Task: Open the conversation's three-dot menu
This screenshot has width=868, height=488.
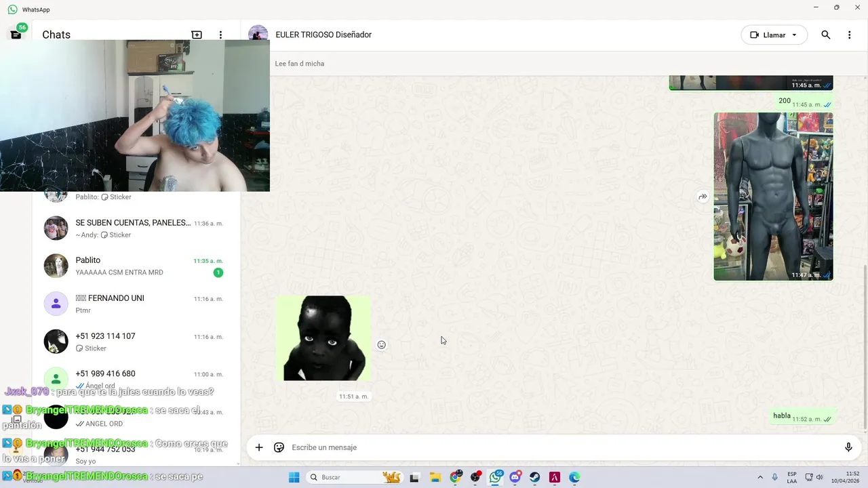Action: pos(849,35)
